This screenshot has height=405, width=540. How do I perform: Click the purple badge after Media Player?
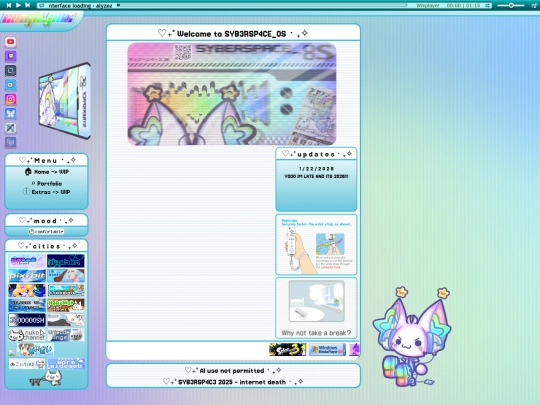(x=355, y=350)
